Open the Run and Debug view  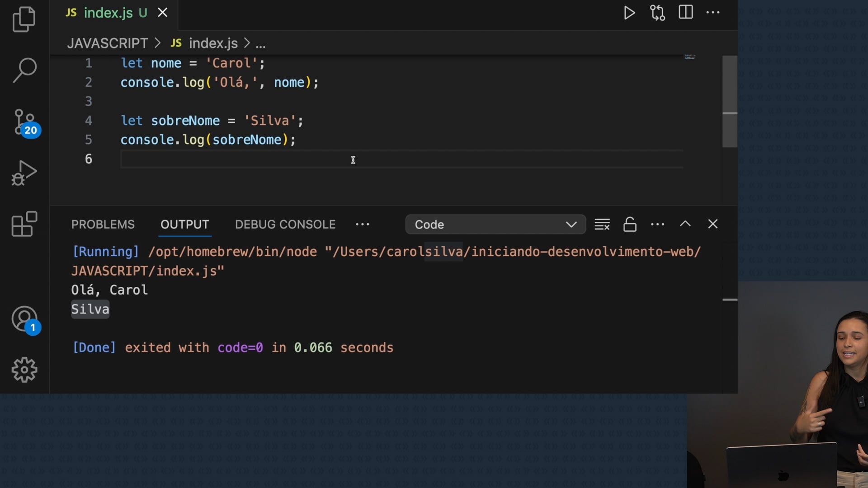point(24,173)
